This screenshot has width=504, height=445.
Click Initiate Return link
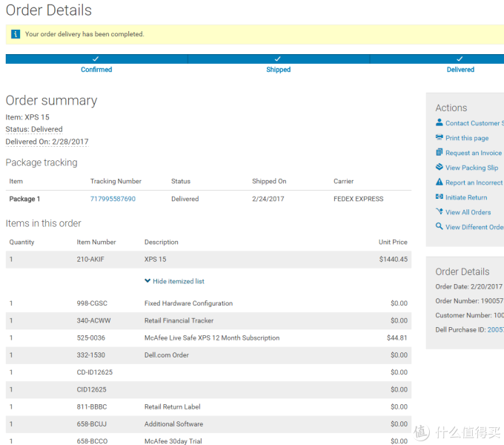pyautogui.click(x=466, y=197)
